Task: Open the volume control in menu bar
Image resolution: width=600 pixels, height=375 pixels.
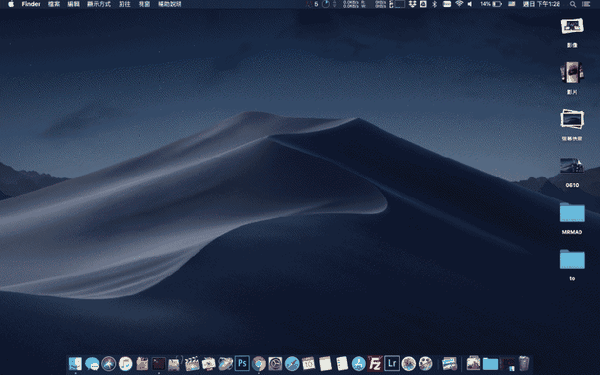Action: click(x=470, y=4)
